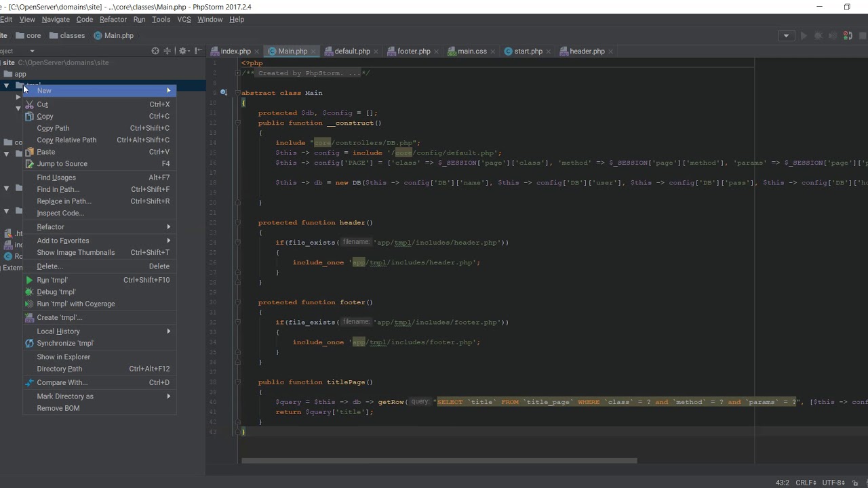Click the green Run 'tmpl' arrow icon

coord(30,280)
